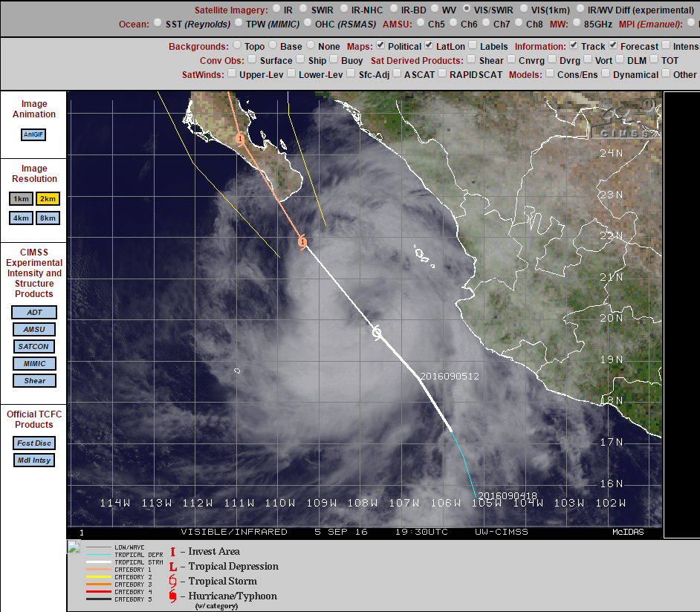Image resolution: width=700 pixels, height=612 pixels.
Task: Open the ADT intensity product
Action: 33,312
